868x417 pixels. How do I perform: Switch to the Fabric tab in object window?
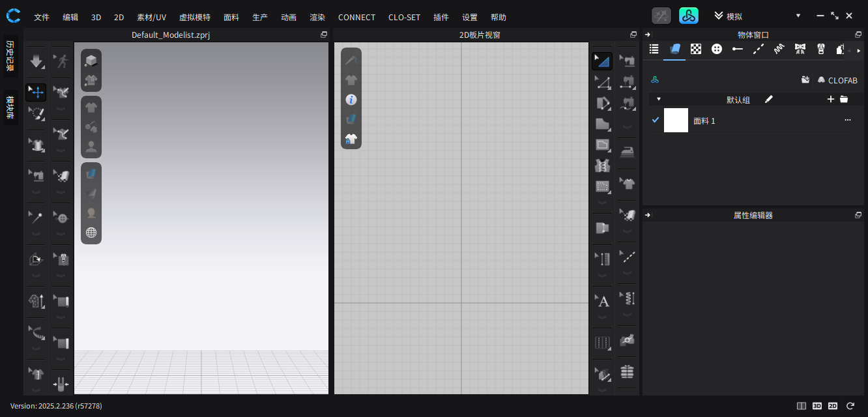click(x=674, y=49)
